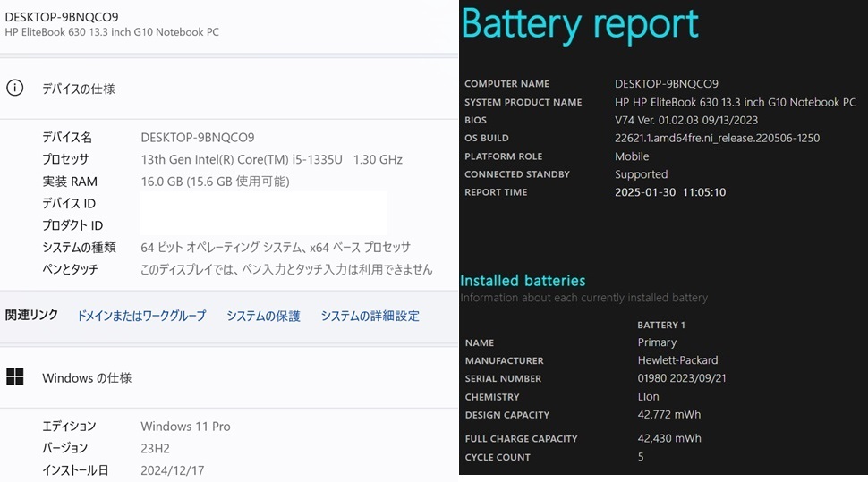Click the プロセッサ label
868x482 pixels.
65,159
